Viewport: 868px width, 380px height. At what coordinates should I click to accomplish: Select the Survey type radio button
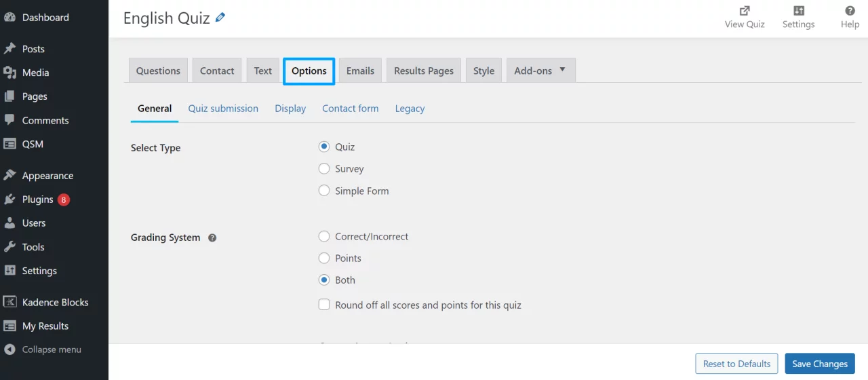click(324, 168)
